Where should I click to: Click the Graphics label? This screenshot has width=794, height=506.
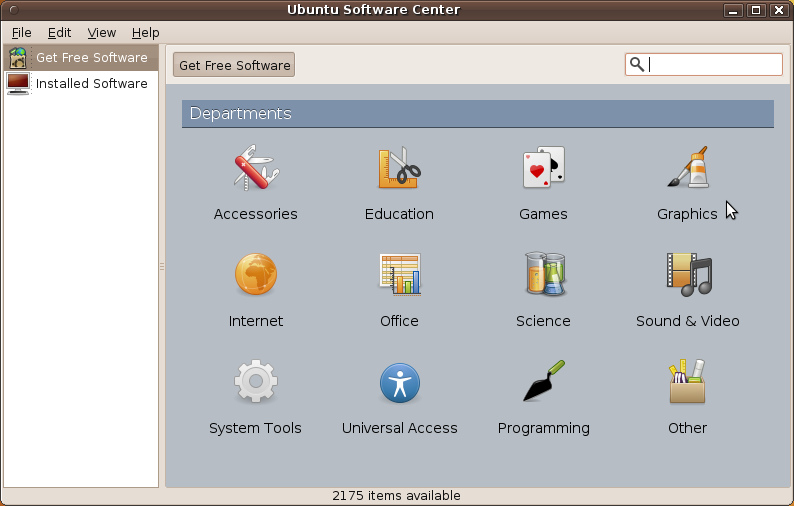click(687, 215)
